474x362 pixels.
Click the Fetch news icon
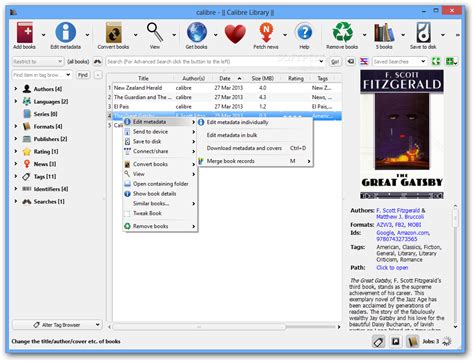tap(266, 33)
